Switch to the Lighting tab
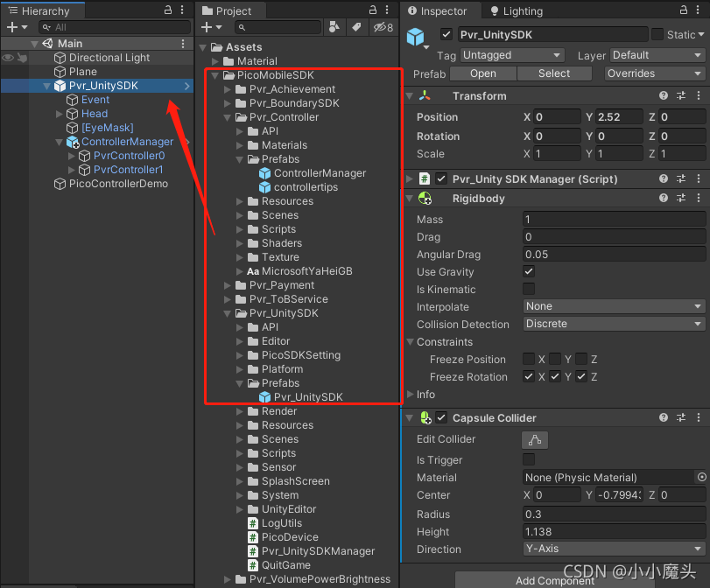This screenshot has height=588, width=710. (x=517, y=10)
